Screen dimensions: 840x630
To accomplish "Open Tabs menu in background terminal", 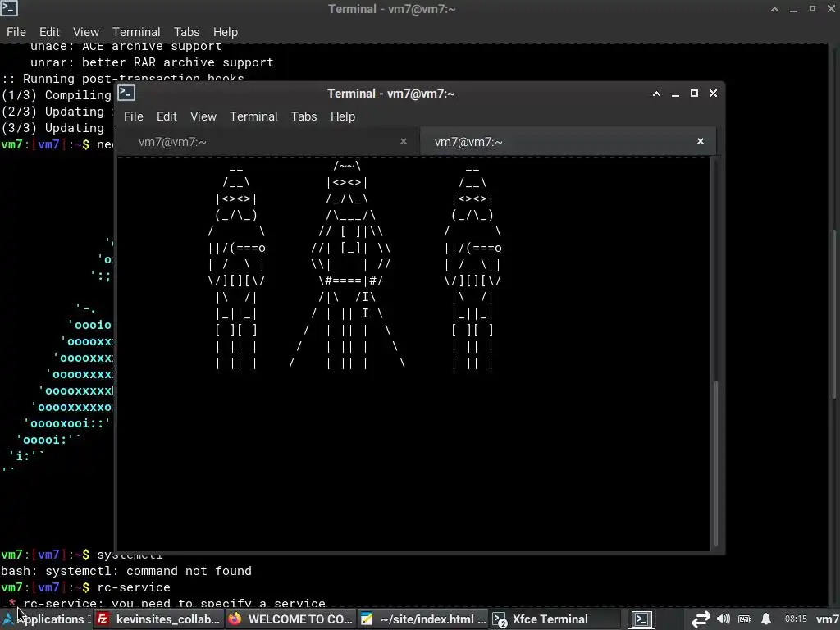I will [186, 32].
